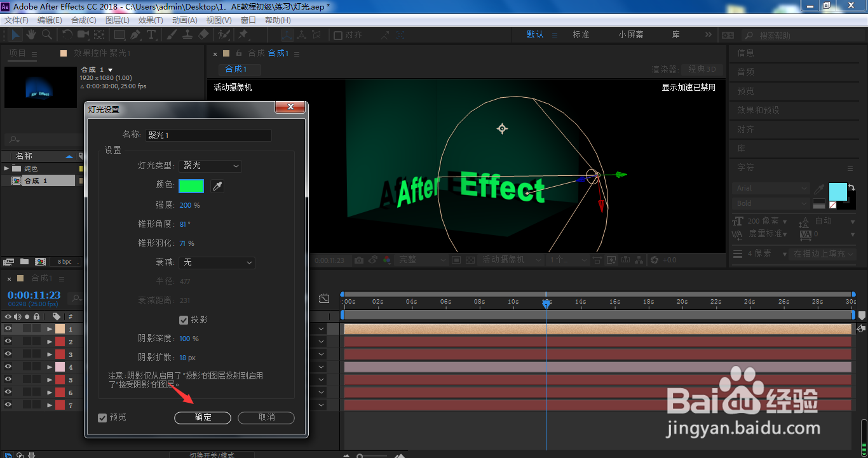Select the Rotation tool
868x458 pixels.
point(67,34)
